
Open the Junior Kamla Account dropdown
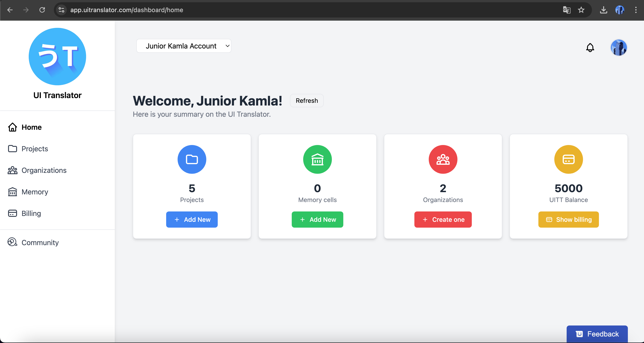pyautogui.click(x=184, y=46)
